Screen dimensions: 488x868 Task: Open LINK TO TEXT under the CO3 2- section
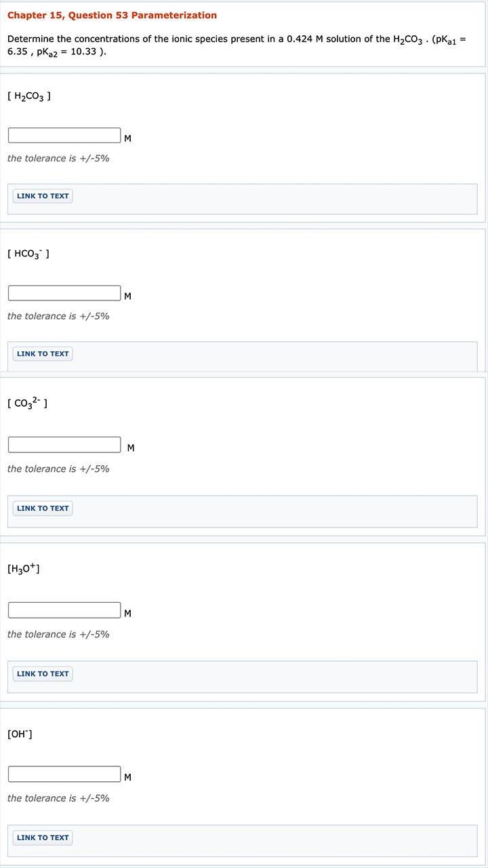click(x=42, y=508)
